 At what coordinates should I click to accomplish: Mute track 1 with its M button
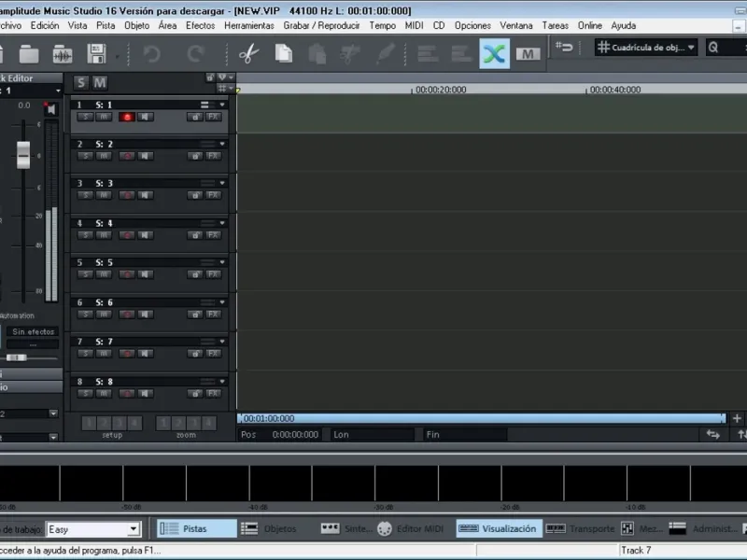(104, 117)
